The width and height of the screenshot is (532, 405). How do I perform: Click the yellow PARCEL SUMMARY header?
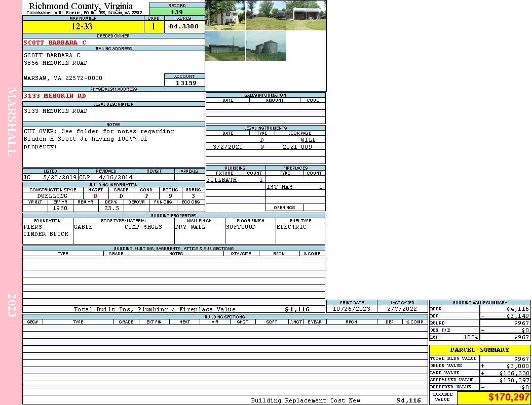(x=479, y=350)
